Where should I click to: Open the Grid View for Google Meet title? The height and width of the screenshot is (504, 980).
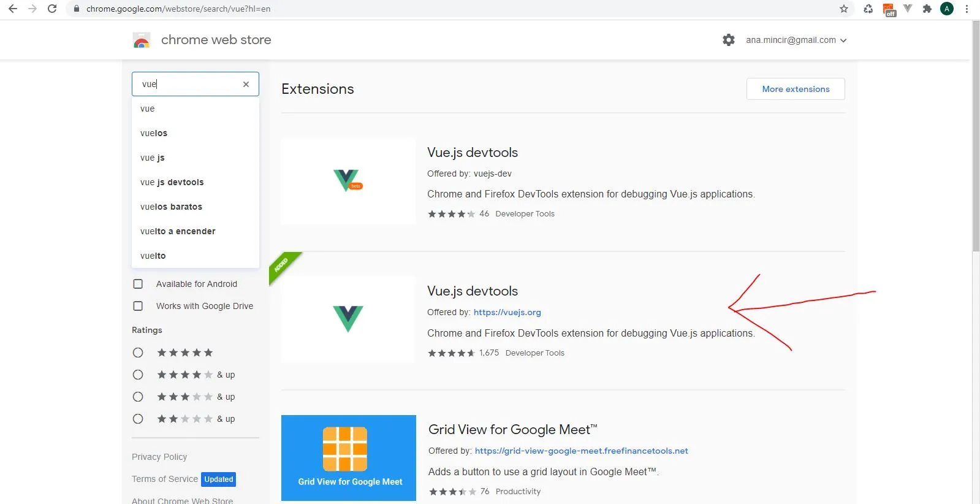(x=512, y=429)
